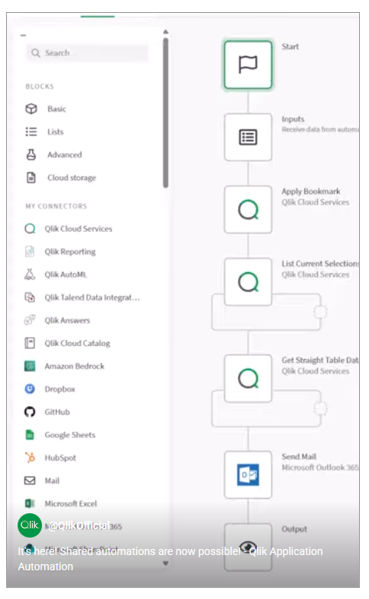Click the Send Mail title text

299,456
